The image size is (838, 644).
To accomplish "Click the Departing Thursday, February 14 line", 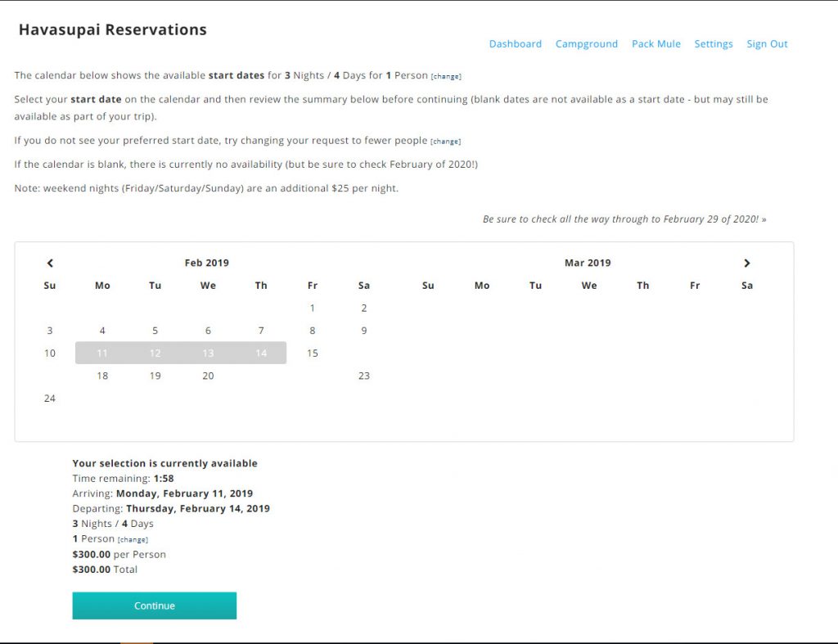I will coord(171,508).
